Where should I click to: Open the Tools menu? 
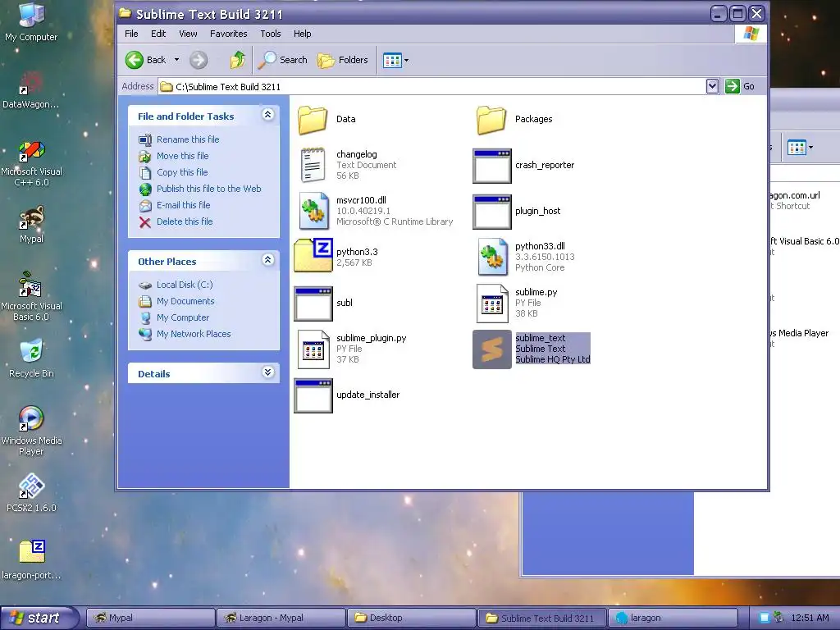[271, 34]
